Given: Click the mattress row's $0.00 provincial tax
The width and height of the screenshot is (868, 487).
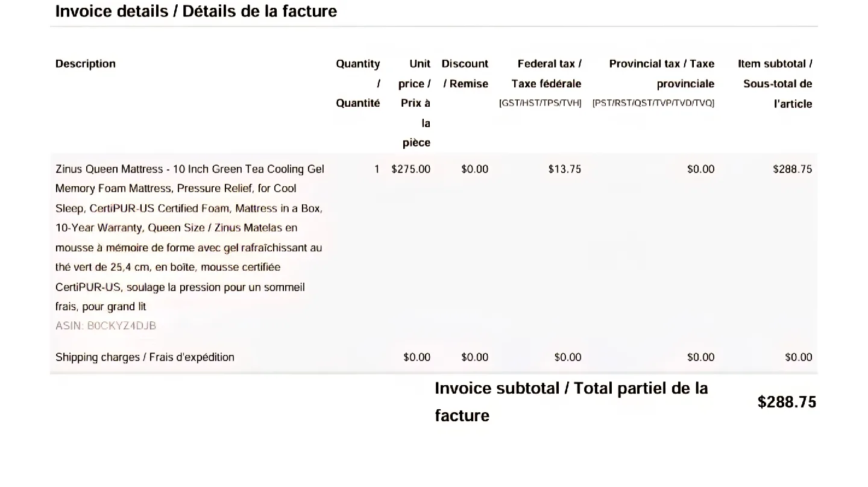Looking at the screenshot, I should click(700, 169).
